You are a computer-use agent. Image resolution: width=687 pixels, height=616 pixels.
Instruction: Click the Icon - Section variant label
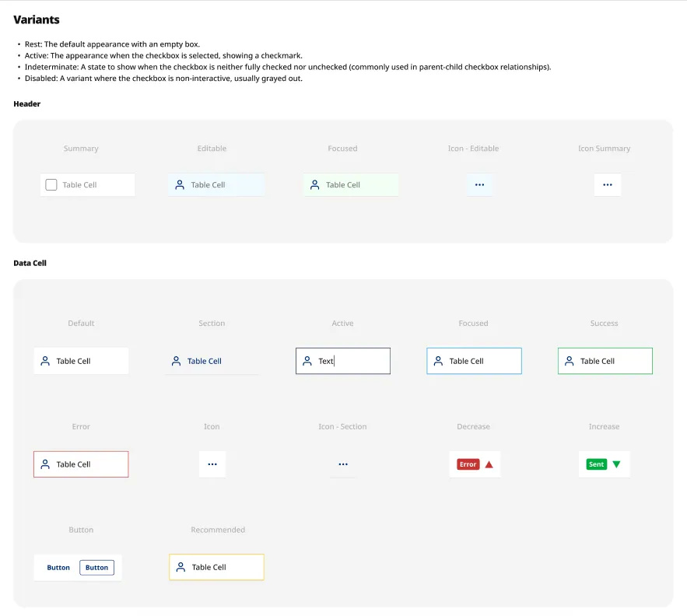pyautogui.click(x=342, y=427)
